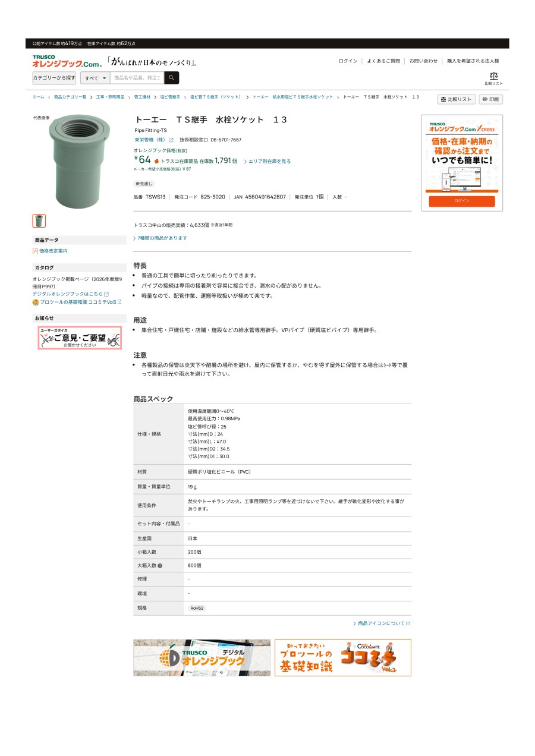
Task: Open external link icon beside 東栄管機
Action: click(171, 140)
